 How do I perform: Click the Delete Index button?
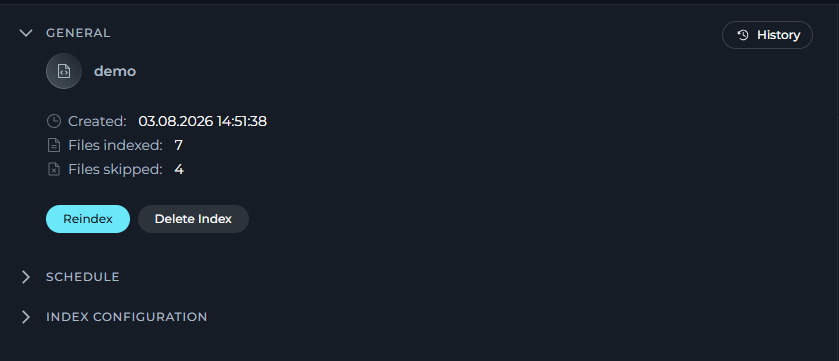pos(193,219)
